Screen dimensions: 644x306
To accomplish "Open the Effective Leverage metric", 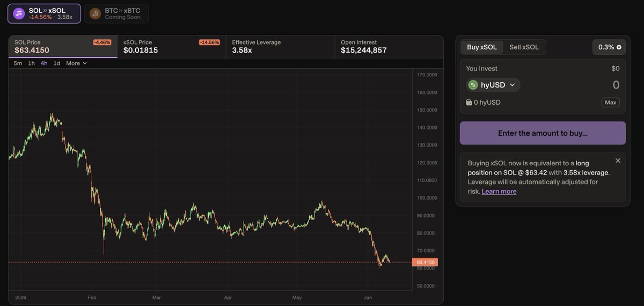I will tap(280, 47).
